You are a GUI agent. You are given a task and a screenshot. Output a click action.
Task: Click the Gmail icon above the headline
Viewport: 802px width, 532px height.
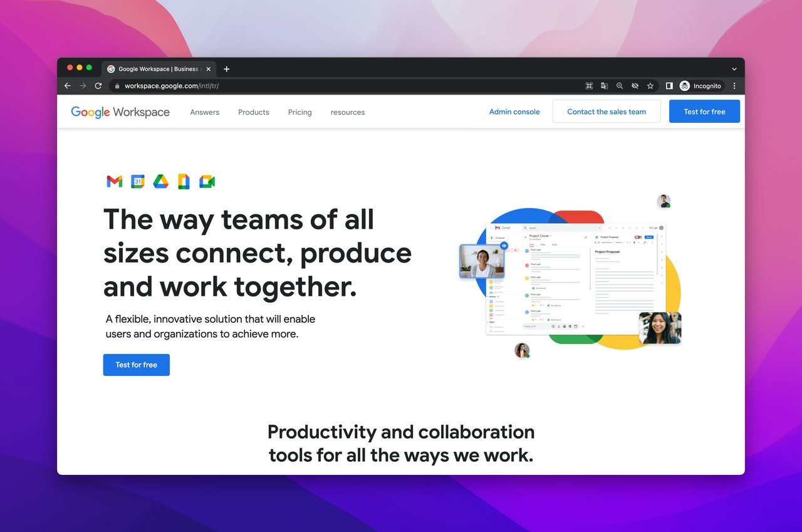tap(114, 182)
